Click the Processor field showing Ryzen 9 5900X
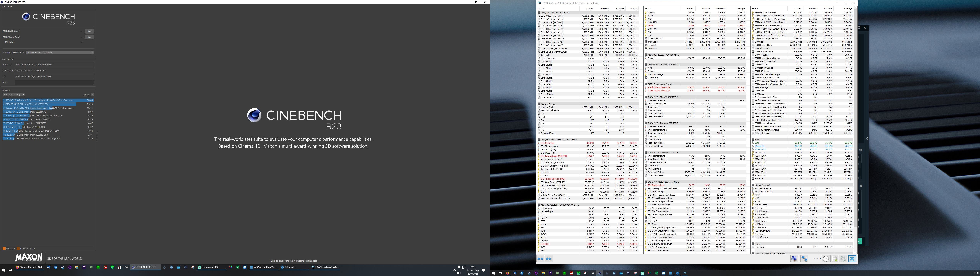The image size is (980, 276). click(54, 65)
